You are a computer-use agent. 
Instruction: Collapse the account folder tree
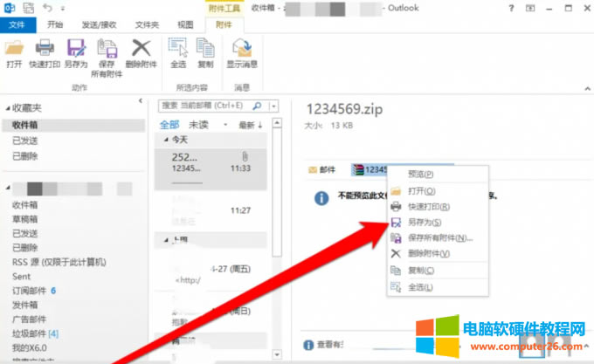pos(8,188)
